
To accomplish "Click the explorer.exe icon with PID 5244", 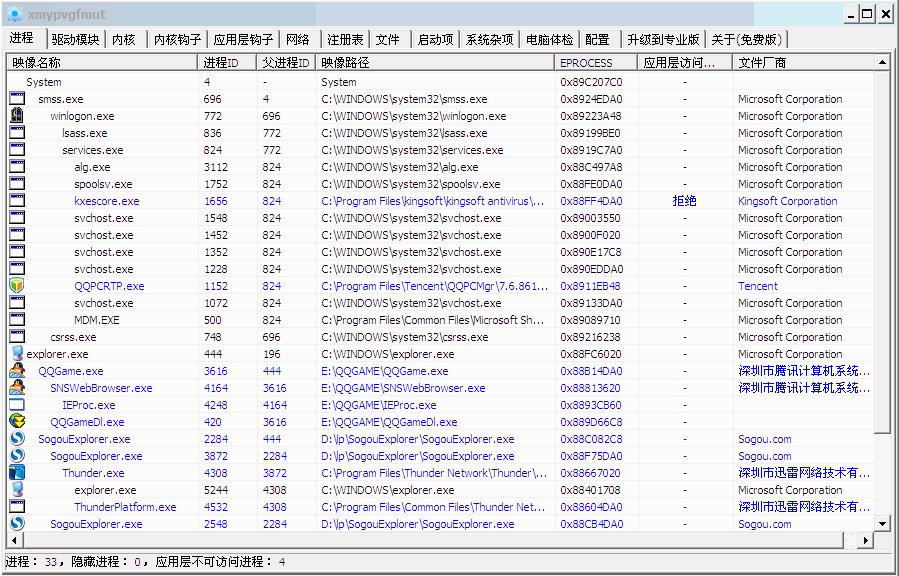I will point(17,489).
